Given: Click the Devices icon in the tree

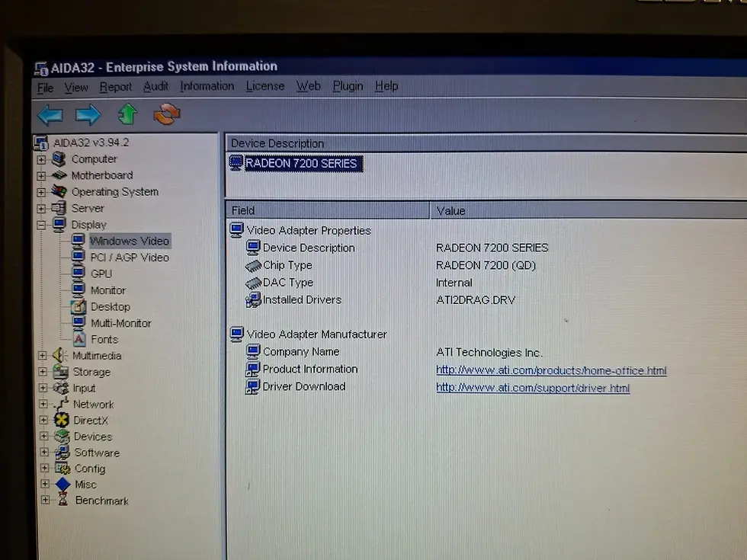Looking at the screenshot, I should 62,436.
